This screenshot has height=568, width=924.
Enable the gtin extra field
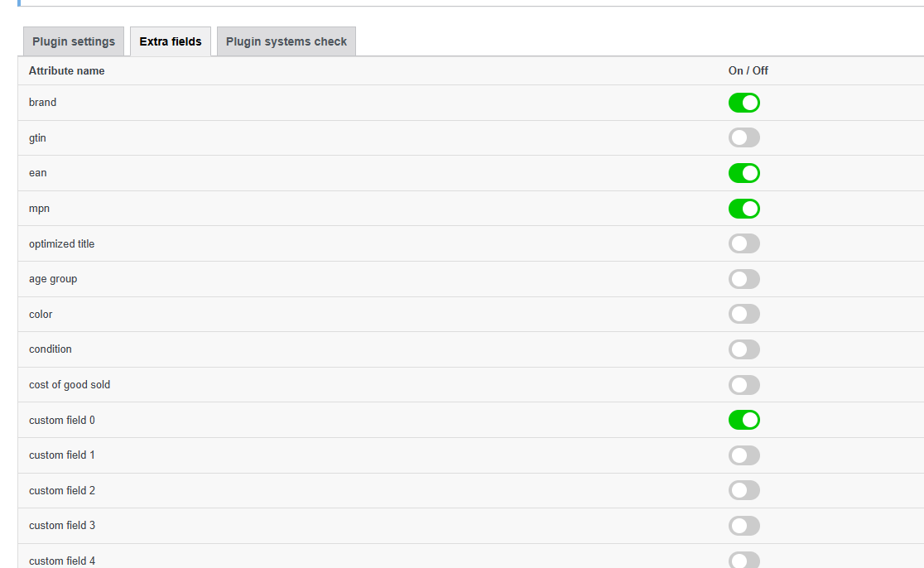744,138
